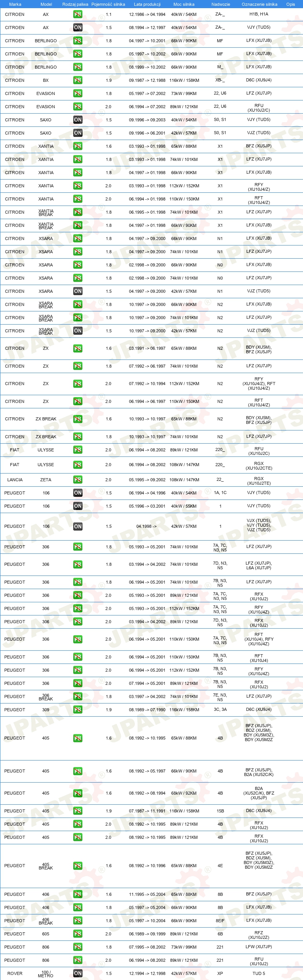Click the Opis column header

[x=291, y=4]
